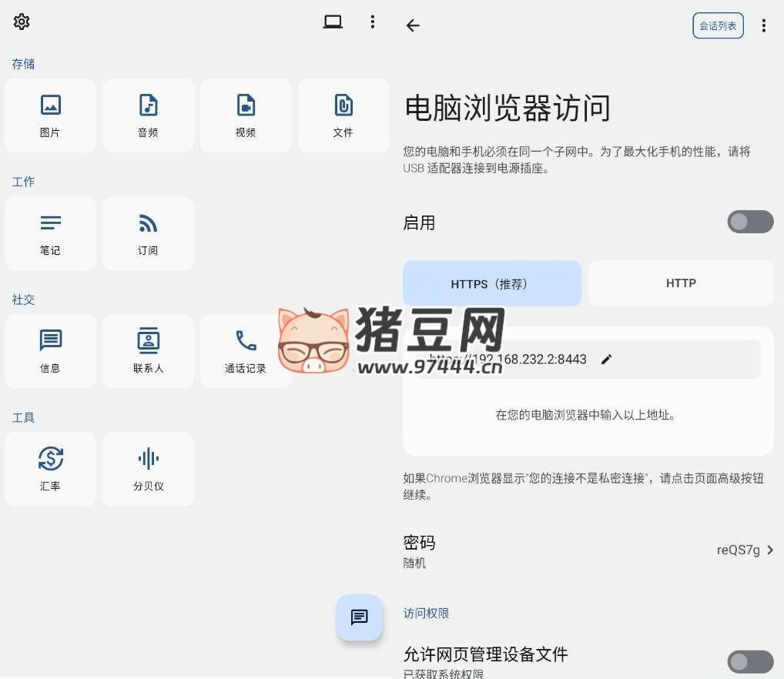Open the 联系人 (Contacts) tile
Viewport: 784px width, 679px height.
coord(148,351)
